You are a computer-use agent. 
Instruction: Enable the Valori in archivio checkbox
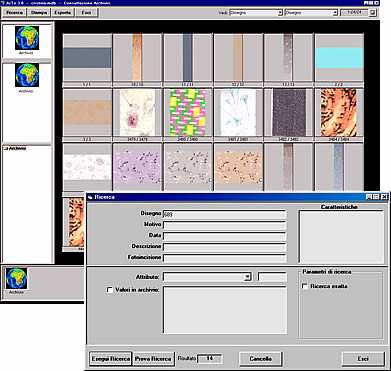pos(110,290)
